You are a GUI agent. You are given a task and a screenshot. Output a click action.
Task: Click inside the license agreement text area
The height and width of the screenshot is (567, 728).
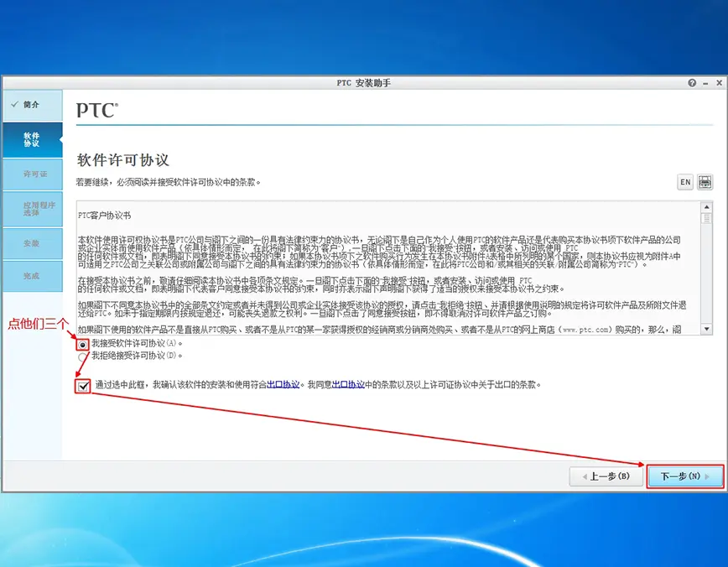(388, 268)
